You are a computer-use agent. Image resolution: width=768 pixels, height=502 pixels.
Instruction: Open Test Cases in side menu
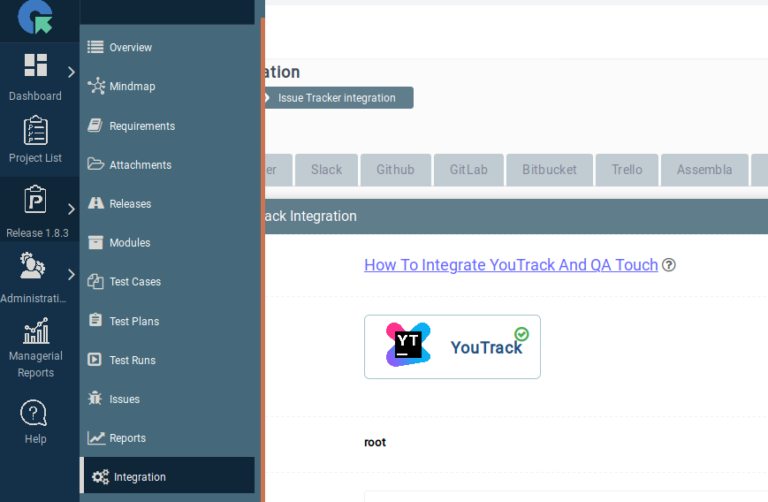[x=134, y=282]
